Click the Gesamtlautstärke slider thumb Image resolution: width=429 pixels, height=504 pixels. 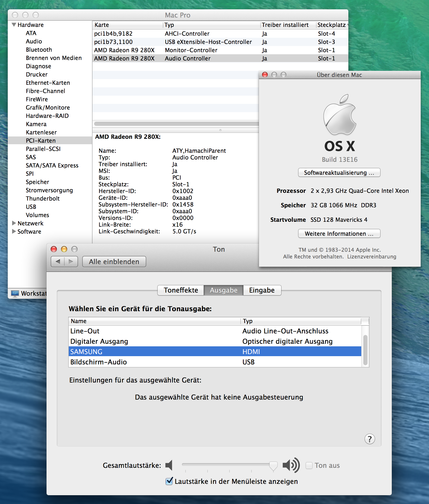point(273,466)
